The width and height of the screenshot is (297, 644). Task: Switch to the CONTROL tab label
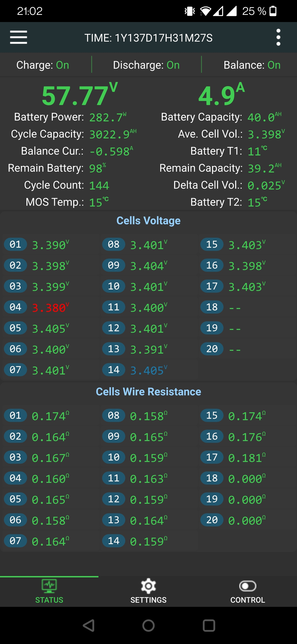[248, 600]
